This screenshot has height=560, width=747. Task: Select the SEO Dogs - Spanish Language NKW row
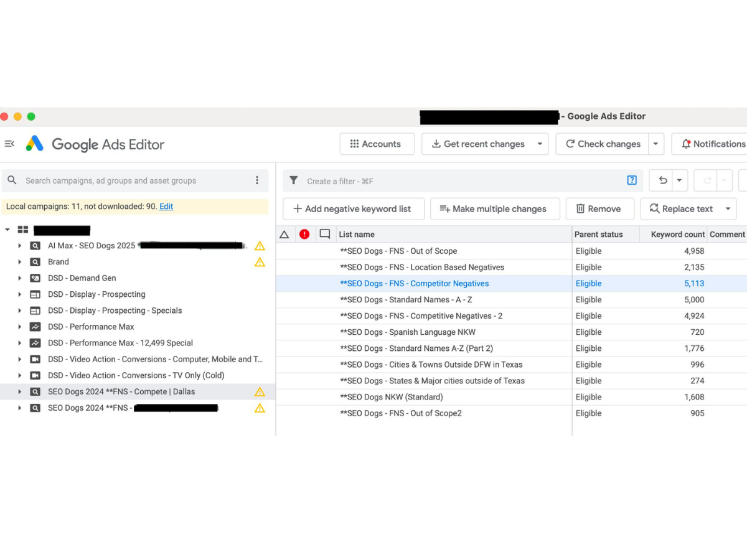pos(510,332)
